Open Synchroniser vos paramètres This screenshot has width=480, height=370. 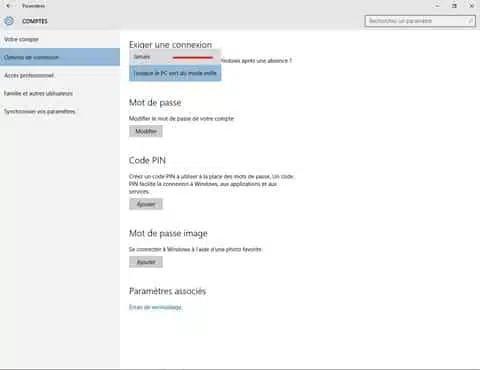(x=60, y=111)
